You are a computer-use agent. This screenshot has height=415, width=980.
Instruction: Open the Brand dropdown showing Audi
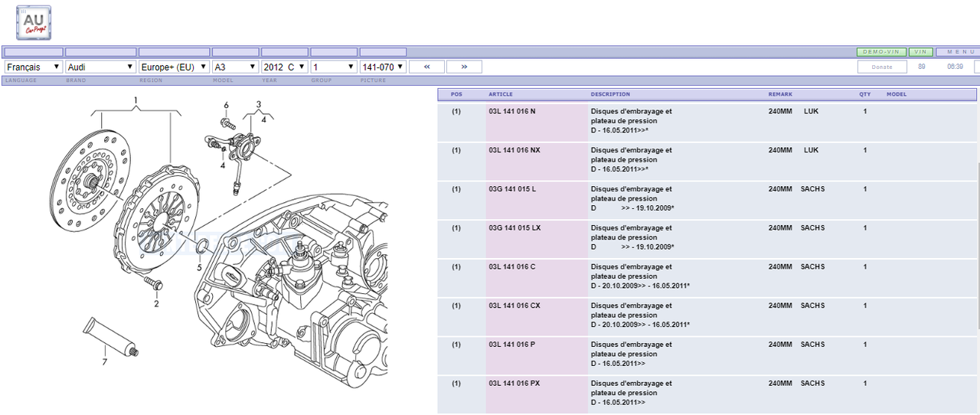[100, 67]
